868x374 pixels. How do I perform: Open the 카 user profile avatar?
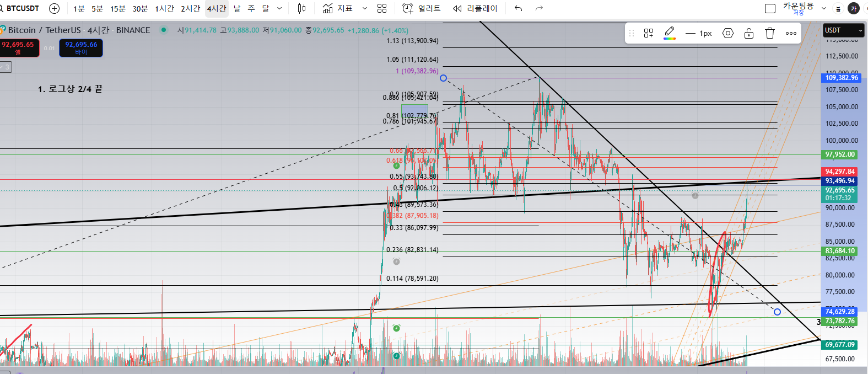(x=854, y=8)
